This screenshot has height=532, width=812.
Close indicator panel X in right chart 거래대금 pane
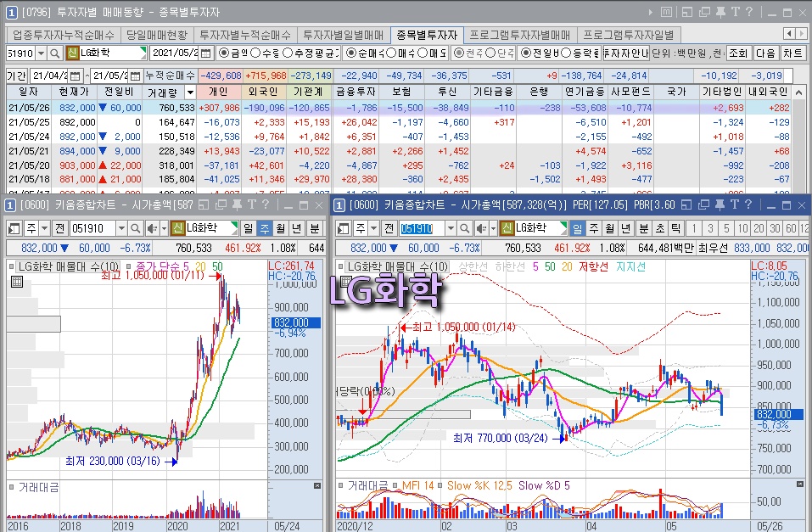pyautogui.click(x=799, y=484)
